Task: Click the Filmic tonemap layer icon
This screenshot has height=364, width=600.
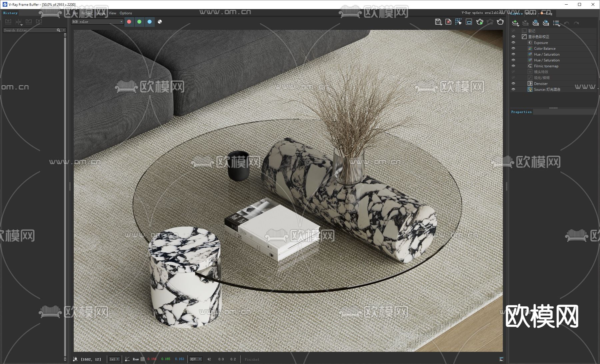Action: click(530, 66)
